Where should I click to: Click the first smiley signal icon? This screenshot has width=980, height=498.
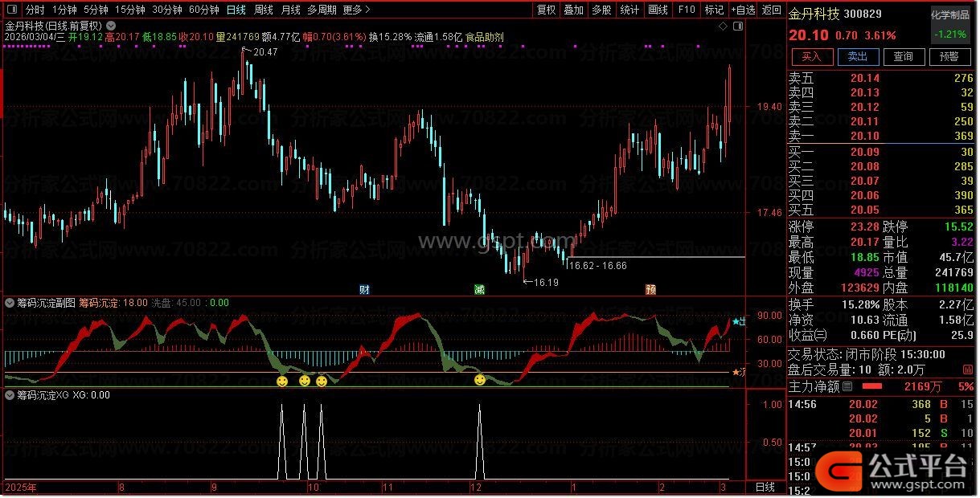click(282, 381)
